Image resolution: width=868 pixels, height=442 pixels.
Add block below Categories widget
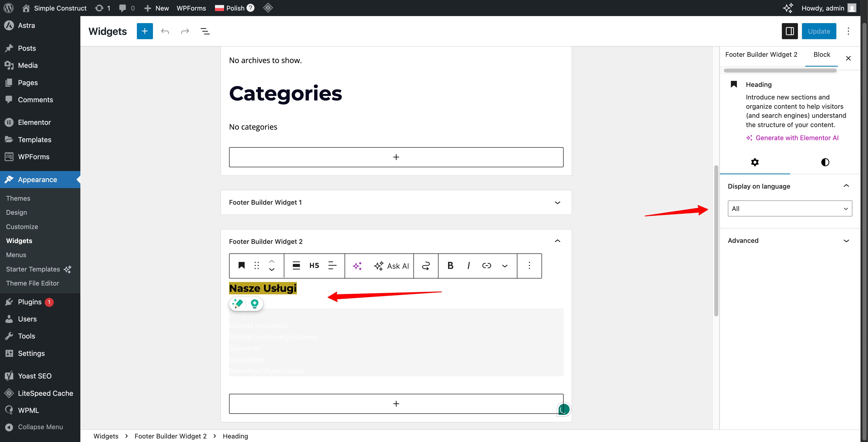[396, 157]
